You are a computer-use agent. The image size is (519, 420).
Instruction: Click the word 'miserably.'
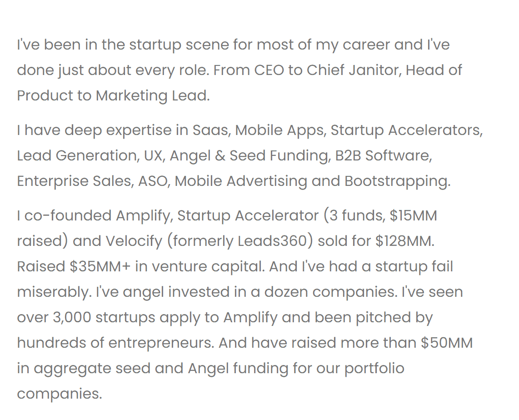[x=54, y=292]
